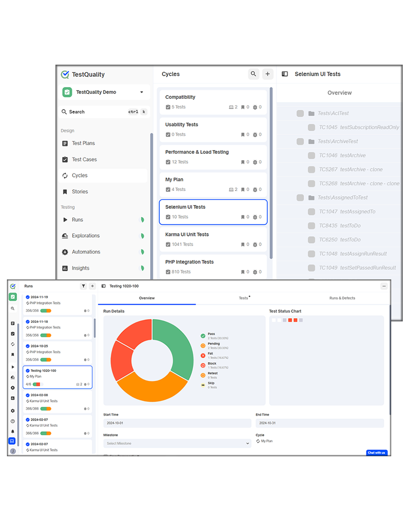The height and width of the screenshot is (532, 412).
Task: Click the green project icon in collapsed sidebar
Action: (12, 297)
